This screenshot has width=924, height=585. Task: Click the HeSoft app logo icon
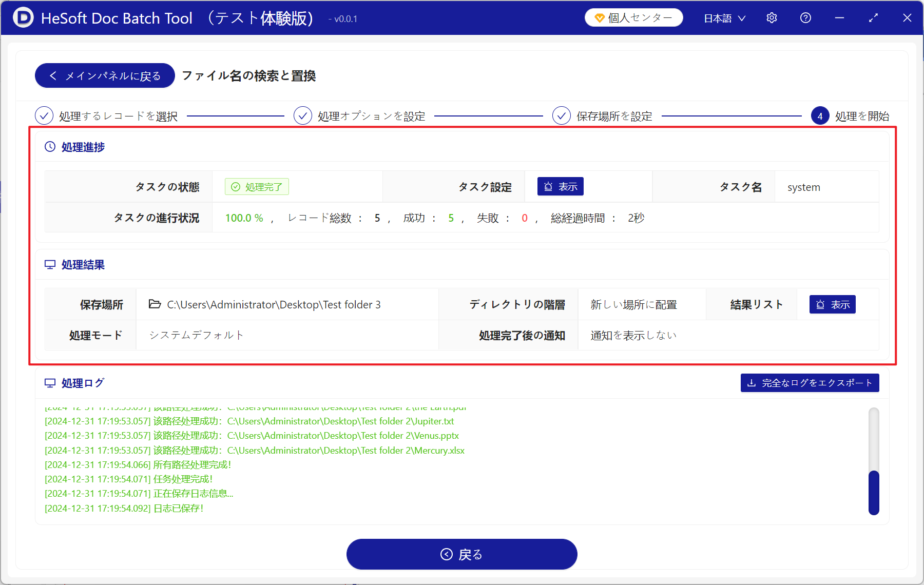click(23, 18)
